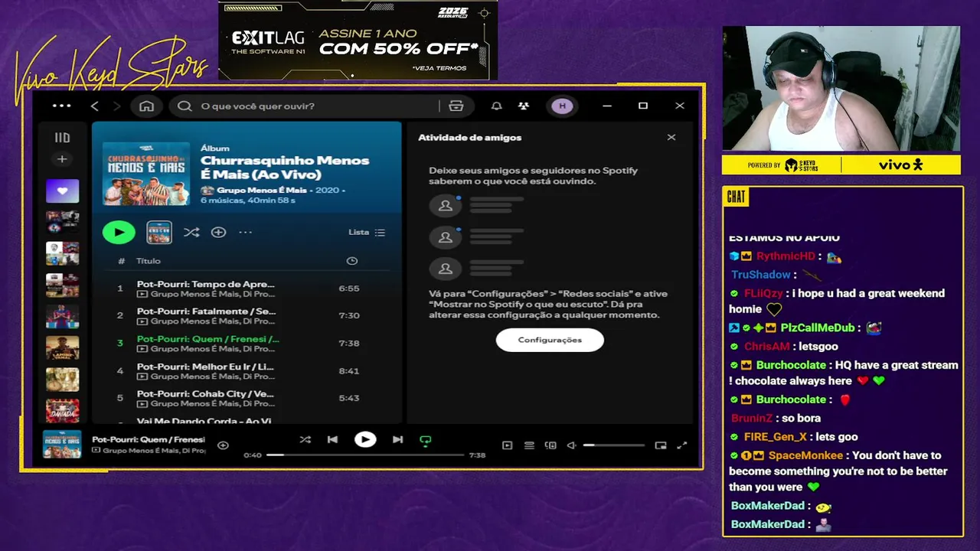Viewport: 980px width, 551px height.
Task: Open Churrasquinho album cover art
Action: click(146, 174)
